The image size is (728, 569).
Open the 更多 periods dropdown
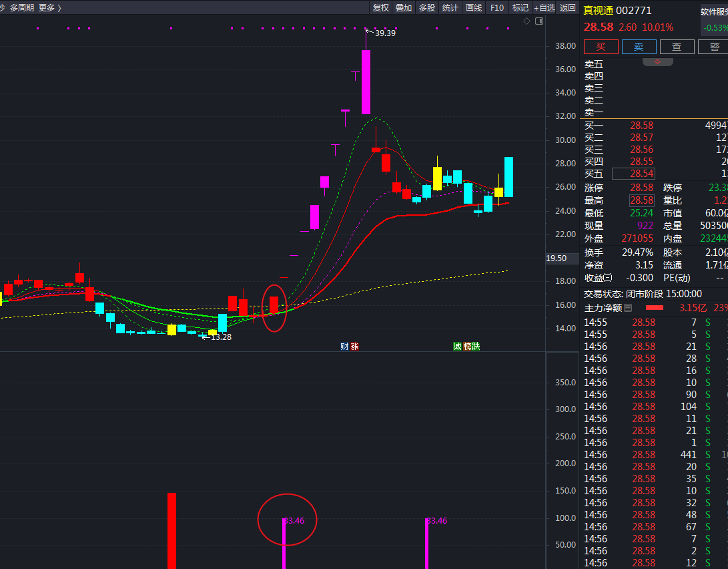coord(49,8)
